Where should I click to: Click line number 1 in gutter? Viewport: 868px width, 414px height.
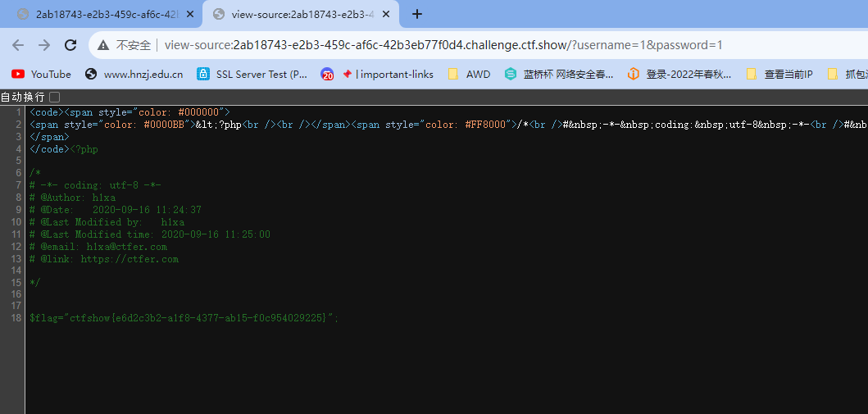(x=19, y=112)
